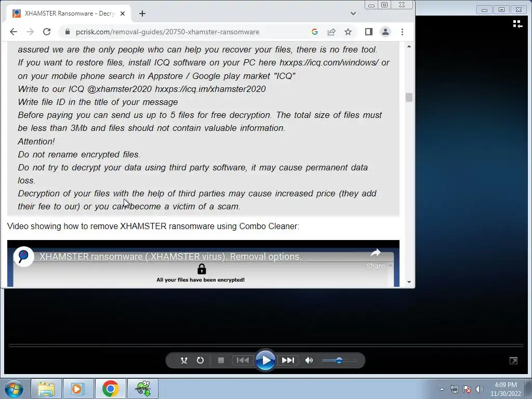The height and width of the screenshot is (399, 532).
Task: Click the page scrollbar thumb
Action: pos(409,97)
